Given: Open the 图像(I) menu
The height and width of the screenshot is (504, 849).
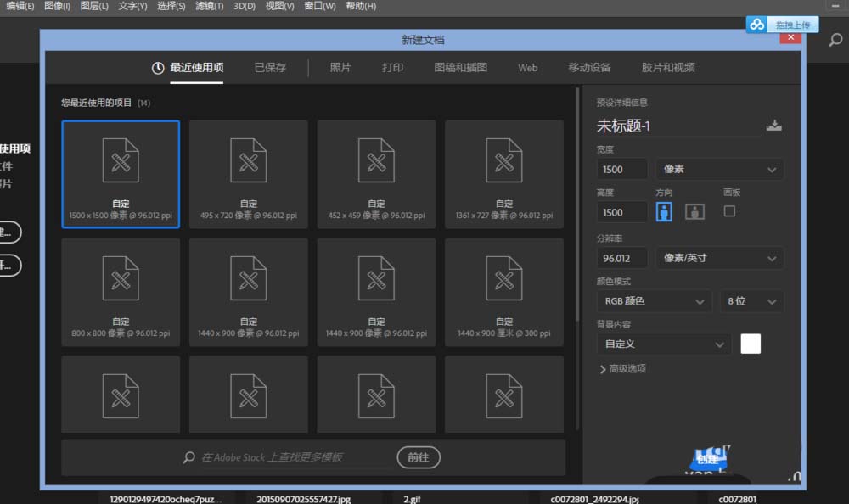Looking at the screenshot, I should coord(57,6).
